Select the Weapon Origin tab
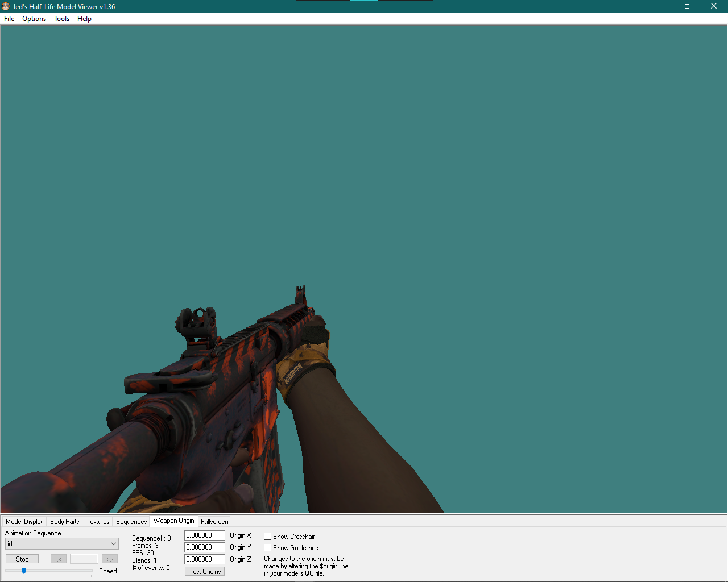The image size is (728, 582). pyautogui.click(x=174, y=521)
